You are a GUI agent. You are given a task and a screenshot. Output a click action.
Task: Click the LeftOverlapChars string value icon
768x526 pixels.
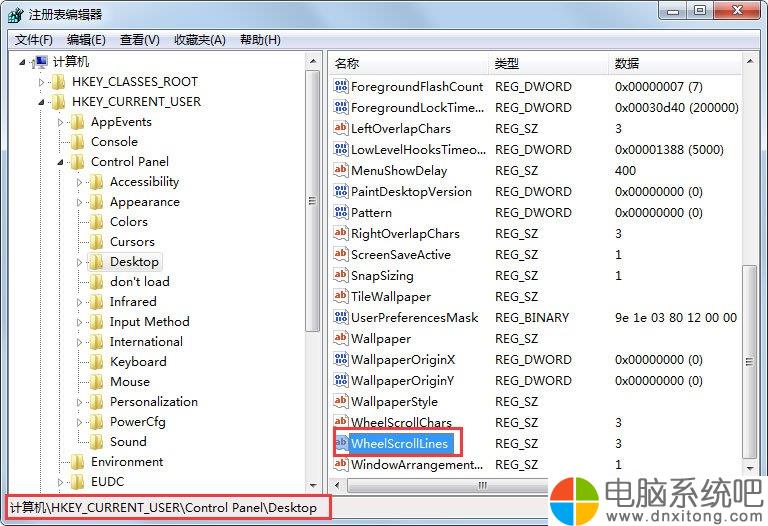pyautogui.click(x=341, y=128)
